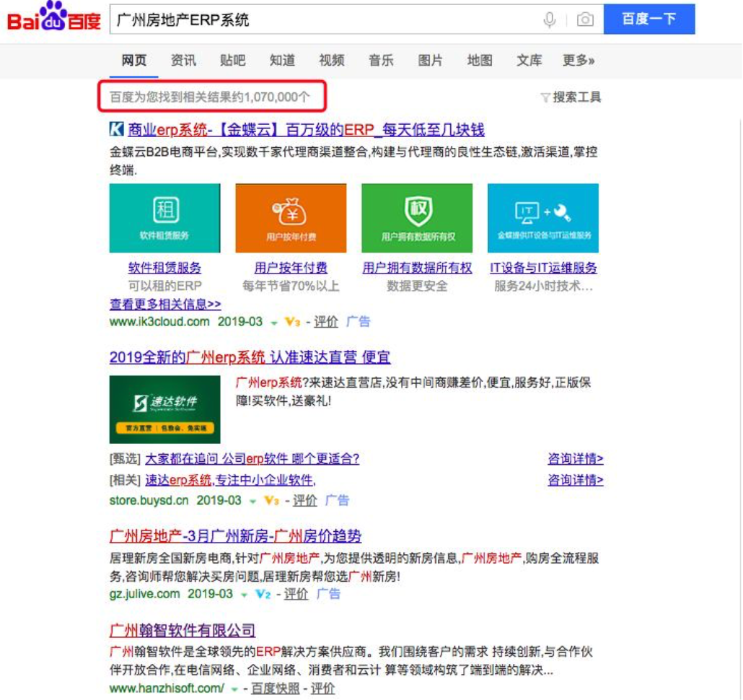Click V3 badge on ik3cloud result
743x700 pixels.
point(292,323)
